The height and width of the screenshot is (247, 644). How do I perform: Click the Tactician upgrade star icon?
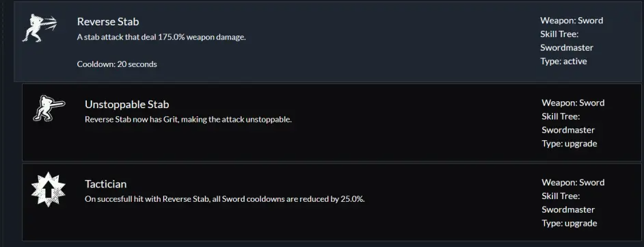coord(49,189)
